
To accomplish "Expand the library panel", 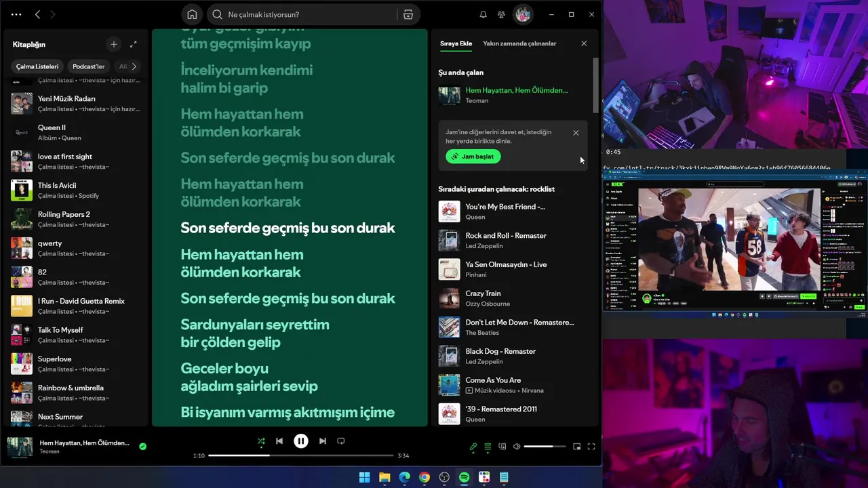I will tap(133, 44).
